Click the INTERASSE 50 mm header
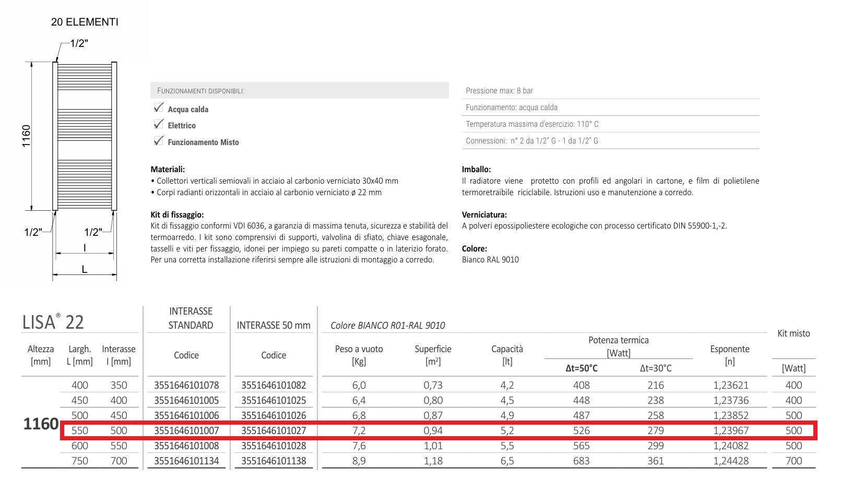865x504 pixels. (274, 326)
